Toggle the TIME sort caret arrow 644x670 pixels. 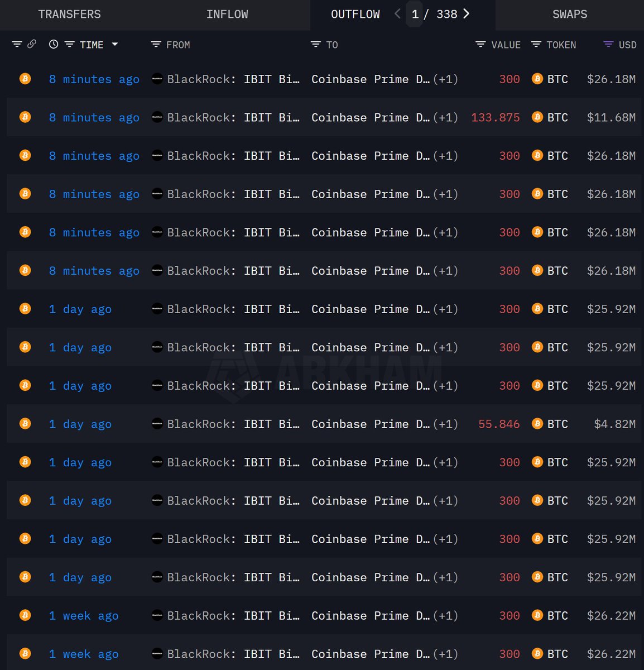(115, 44)
